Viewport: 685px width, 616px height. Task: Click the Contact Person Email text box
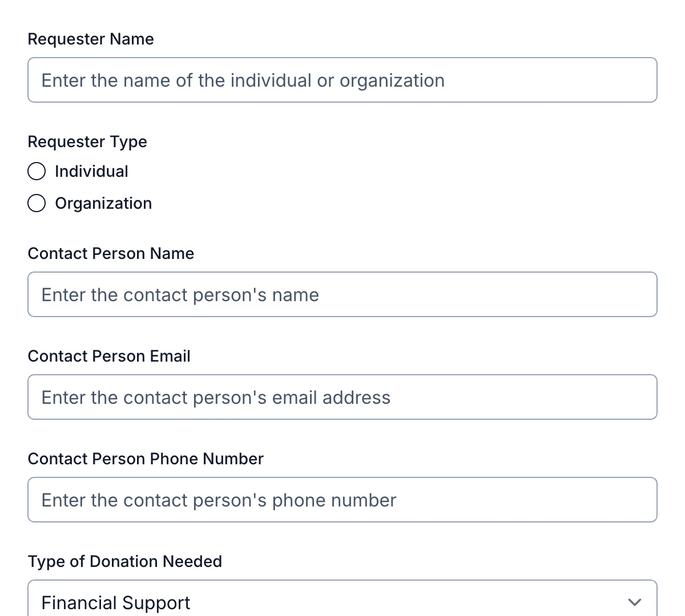point(342,397)
